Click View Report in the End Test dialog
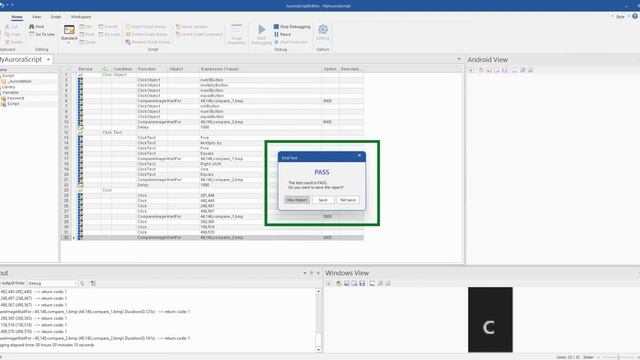 (297, 200)
